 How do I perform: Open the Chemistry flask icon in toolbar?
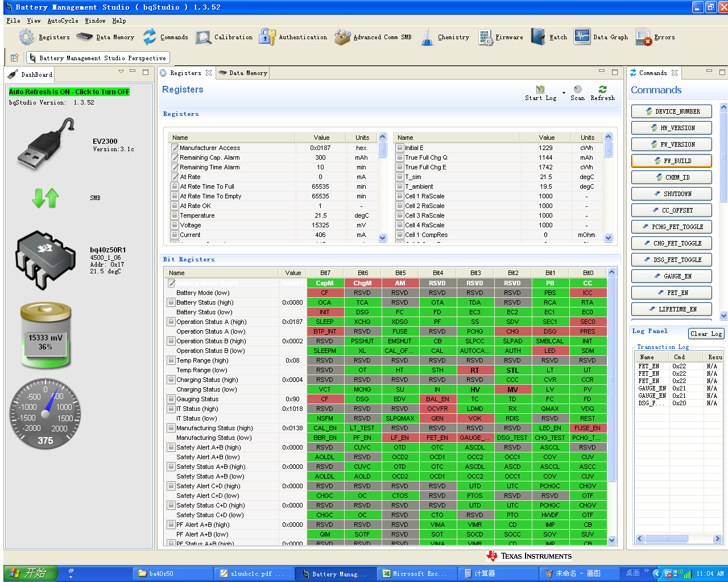427,38
